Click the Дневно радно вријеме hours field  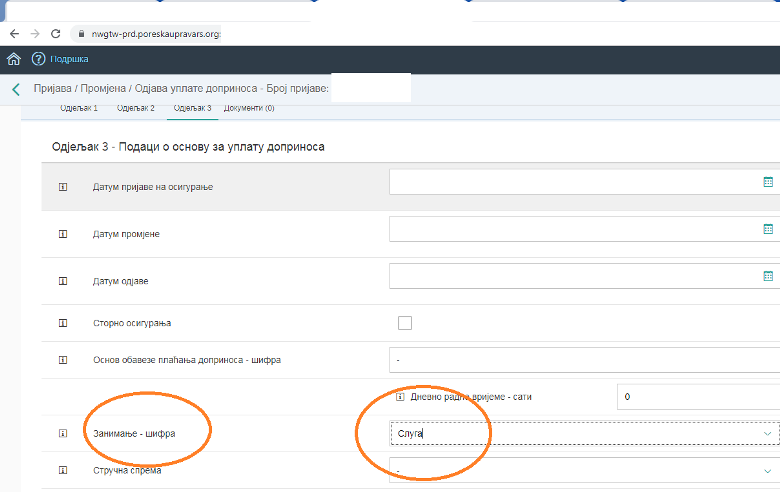[697, 397]
